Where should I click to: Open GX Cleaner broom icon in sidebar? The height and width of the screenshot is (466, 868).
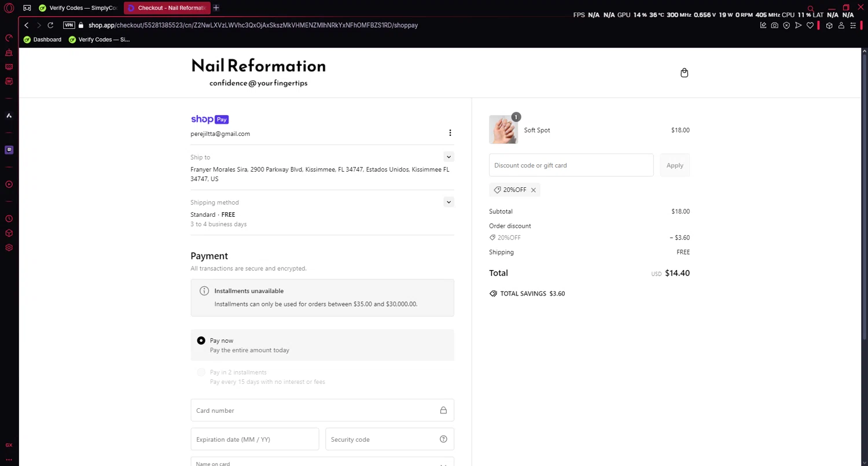9,53
